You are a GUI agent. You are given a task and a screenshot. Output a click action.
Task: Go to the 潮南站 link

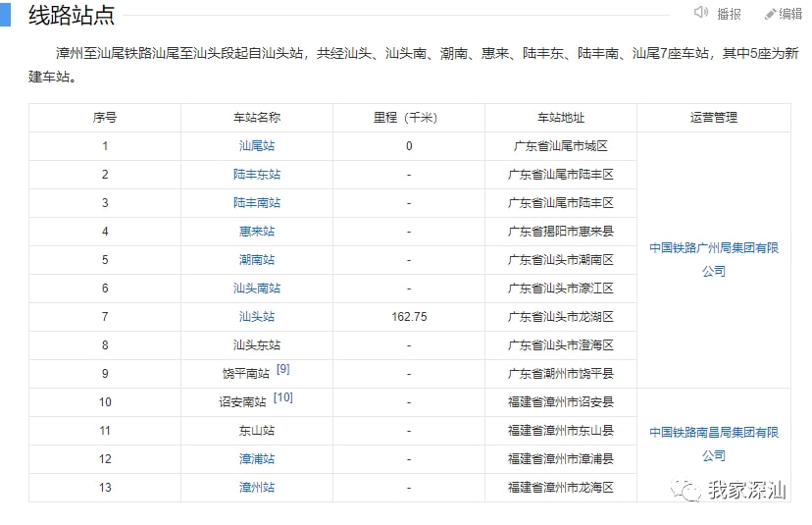coord(257,260)
